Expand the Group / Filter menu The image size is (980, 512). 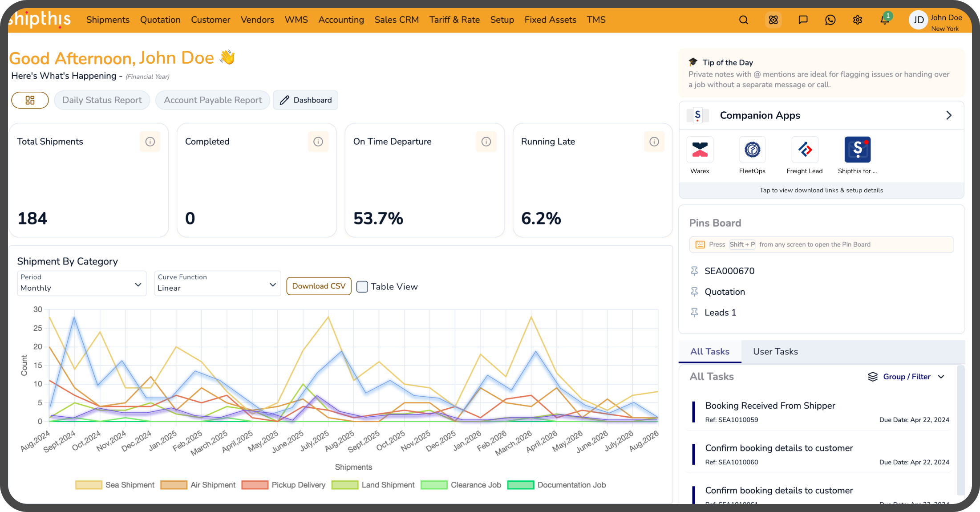906,377
